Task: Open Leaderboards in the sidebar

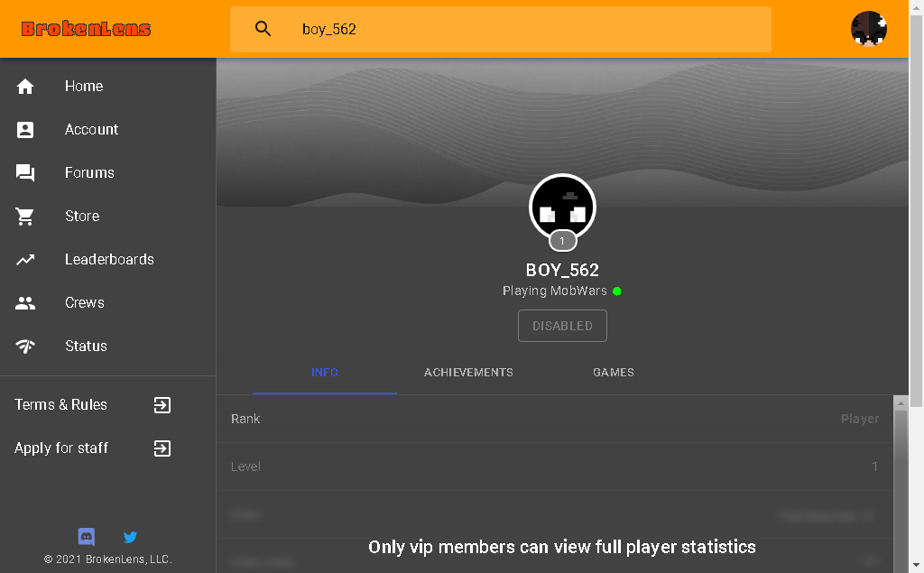Action: (108, 259)
